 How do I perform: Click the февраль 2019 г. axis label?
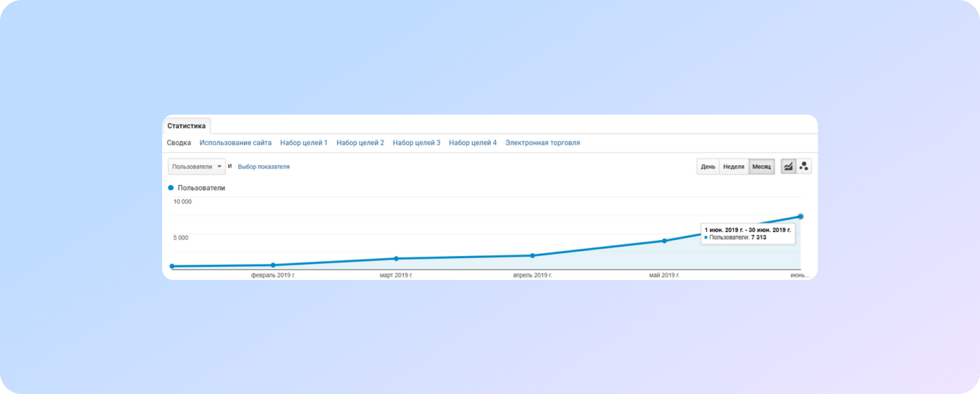point(273,275)
